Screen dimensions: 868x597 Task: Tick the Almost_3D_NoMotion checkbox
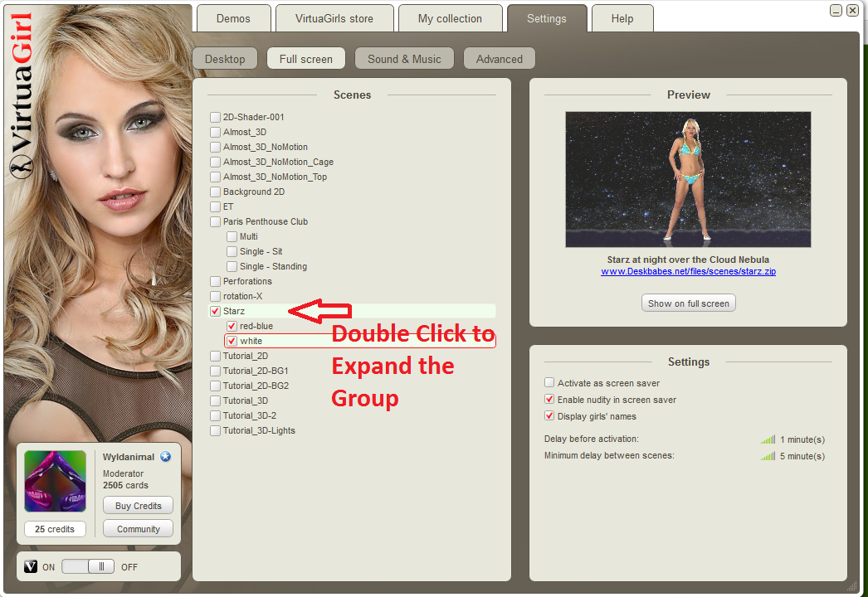coord(215,147)
